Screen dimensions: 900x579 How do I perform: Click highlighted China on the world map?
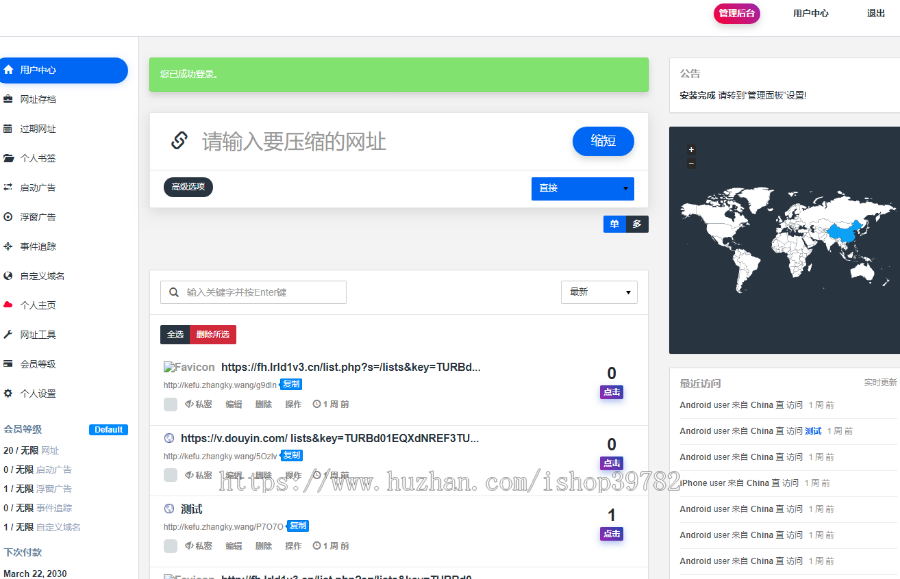coord(845,232)
